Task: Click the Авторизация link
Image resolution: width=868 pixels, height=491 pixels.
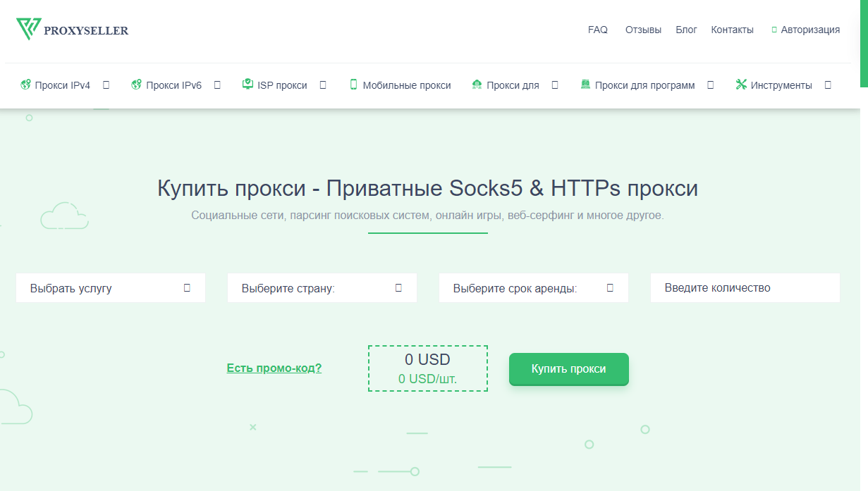Action: pyautogui.click(x=810, y=30)
